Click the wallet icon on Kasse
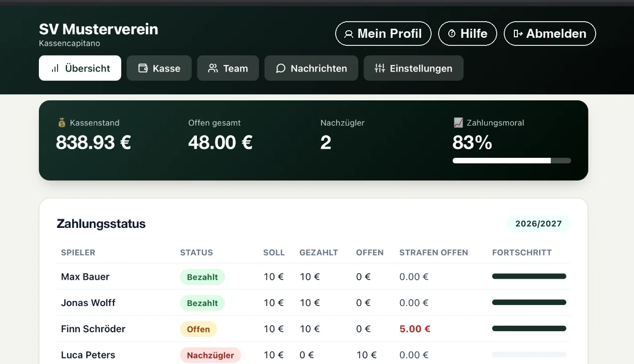The height and width of the screenshot is (364, 634). (143, 68)
